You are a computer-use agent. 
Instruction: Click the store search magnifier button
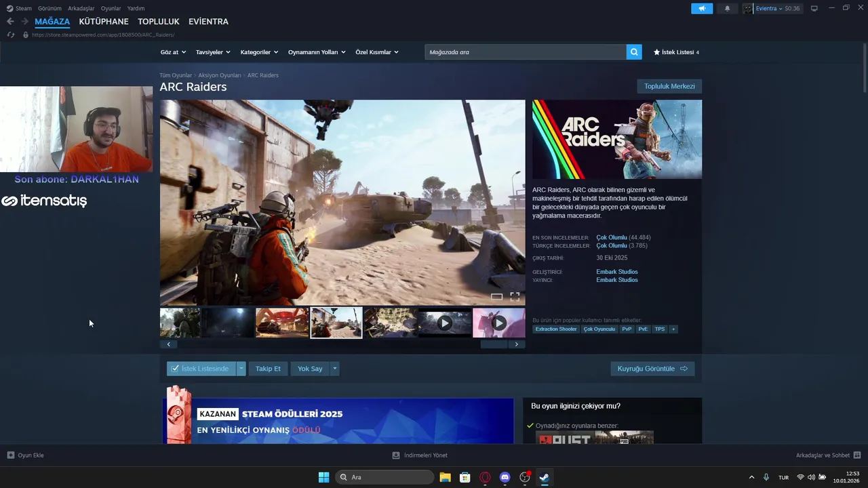tap(634, 52)
